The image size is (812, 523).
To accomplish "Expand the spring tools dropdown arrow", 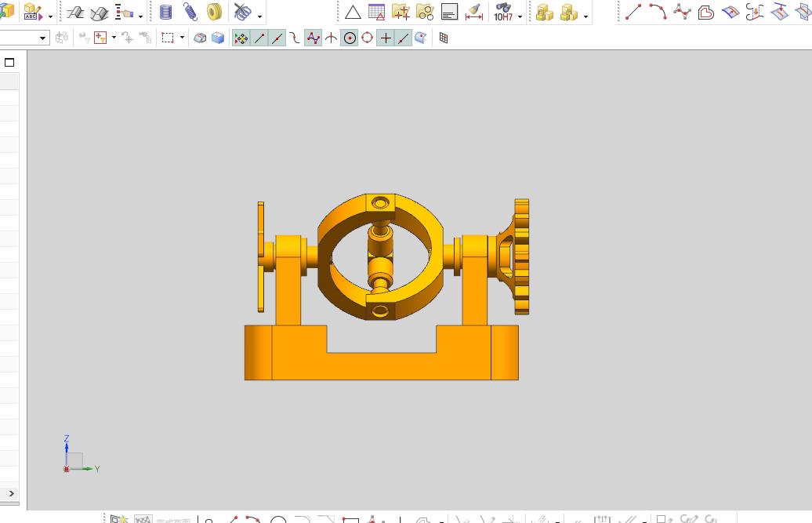I will pyautogui.click(x=259, y=16).
